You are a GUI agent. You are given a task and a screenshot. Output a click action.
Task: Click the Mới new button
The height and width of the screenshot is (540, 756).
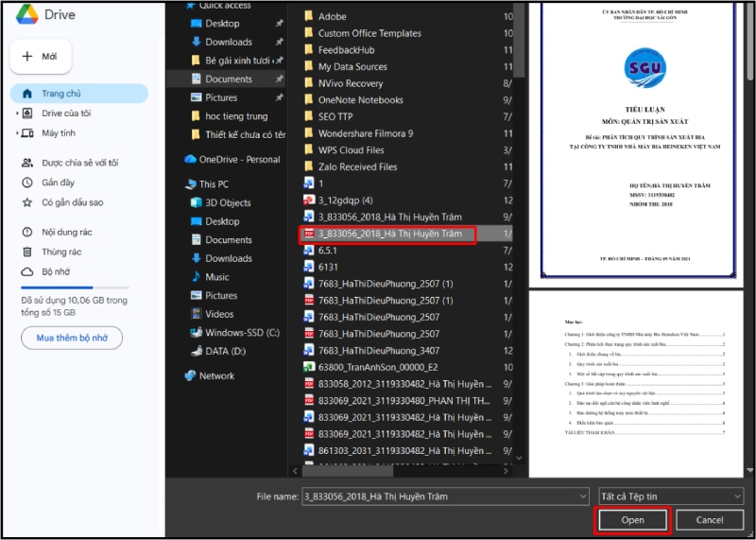click(41, 57)
